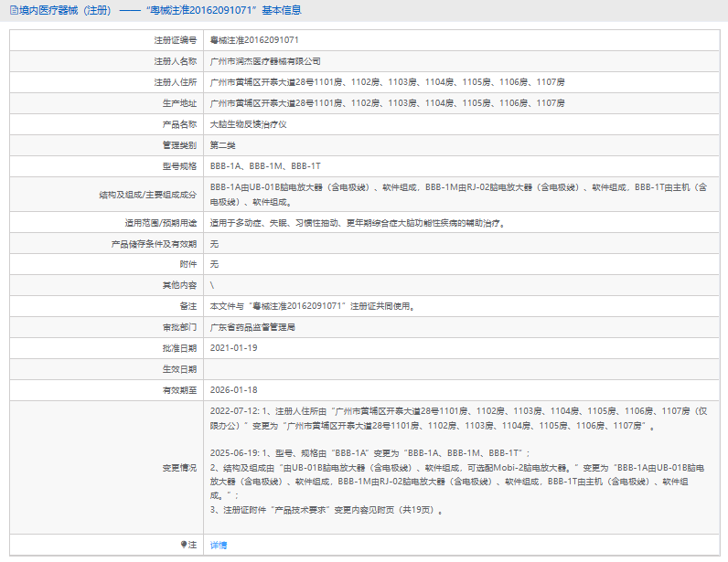Click expiry date 2026-01-18
This screenshot has height=562, width=728.
233,390
